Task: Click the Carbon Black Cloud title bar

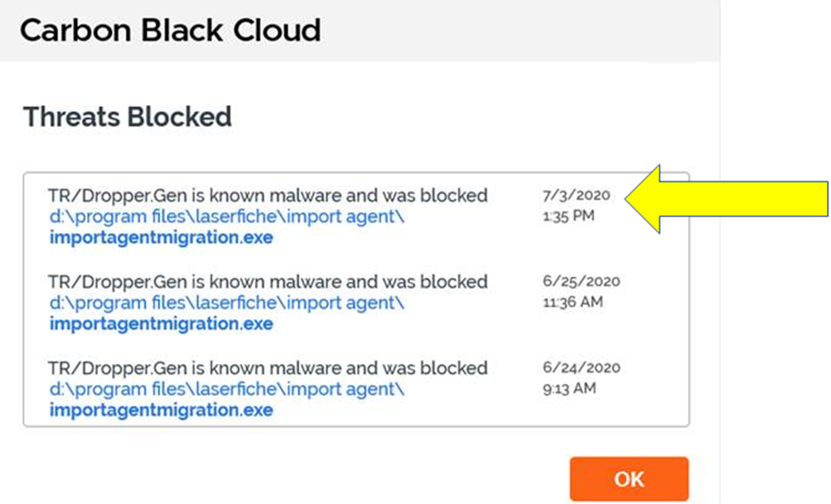Action: [x=170, y=31]
